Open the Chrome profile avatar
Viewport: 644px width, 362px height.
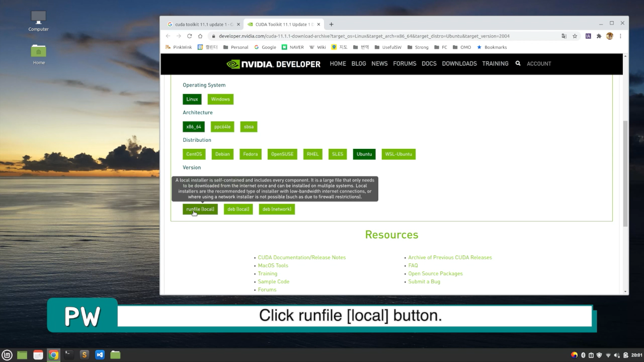609,36
